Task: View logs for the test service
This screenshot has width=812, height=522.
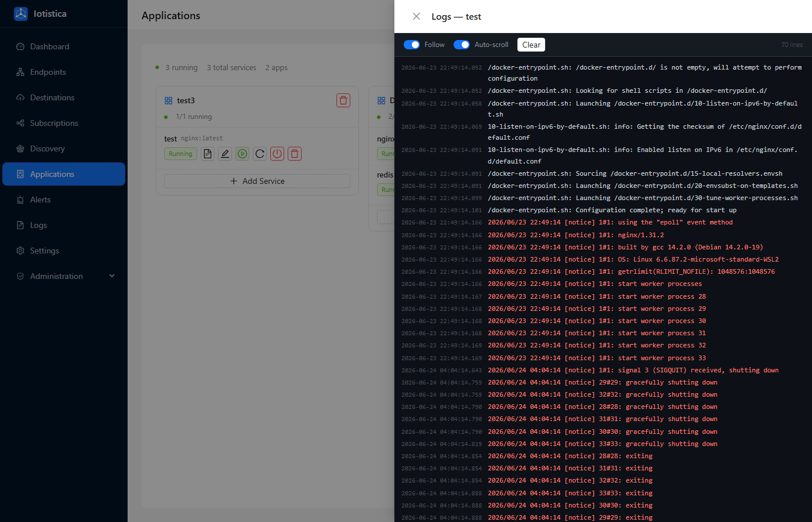Action: pyautogui.click(x=208, y=154)
